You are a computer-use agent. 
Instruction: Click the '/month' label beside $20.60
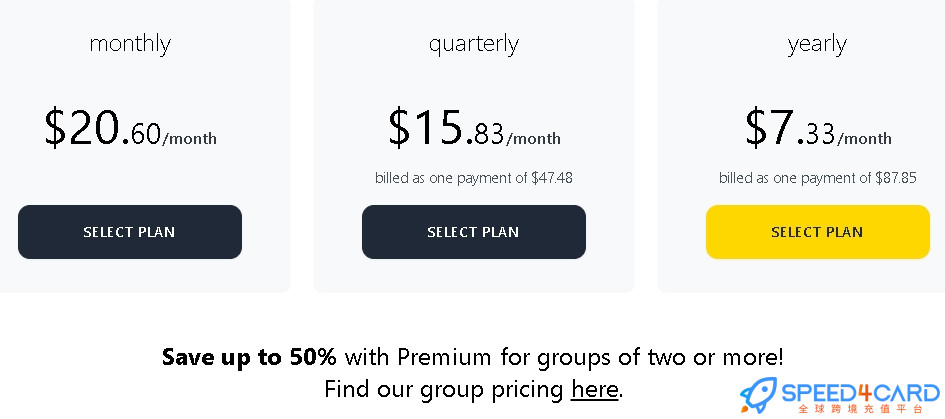click(x=189, y=139)
